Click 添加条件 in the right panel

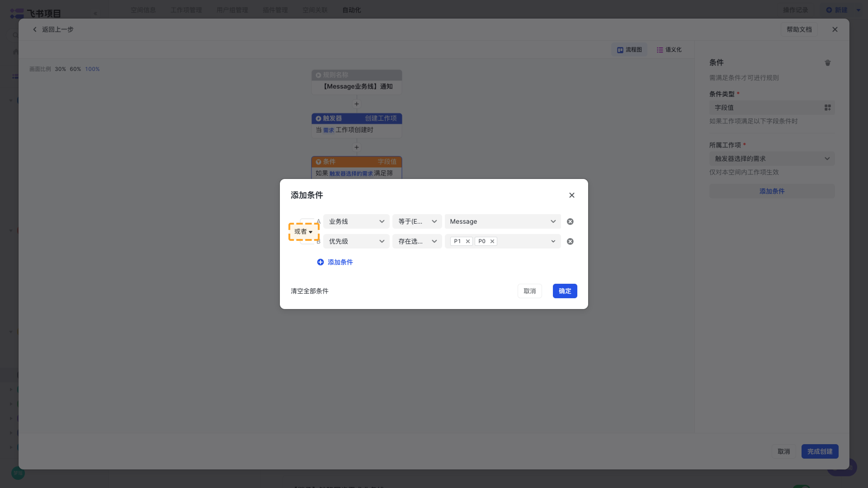tap(772, 191)
